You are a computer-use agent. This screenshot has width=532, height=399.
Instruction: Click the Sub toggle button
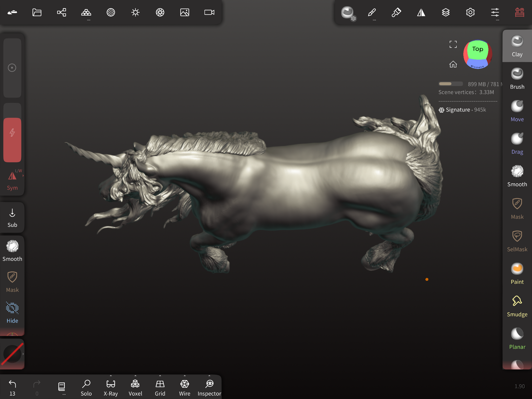coord(12,218)
